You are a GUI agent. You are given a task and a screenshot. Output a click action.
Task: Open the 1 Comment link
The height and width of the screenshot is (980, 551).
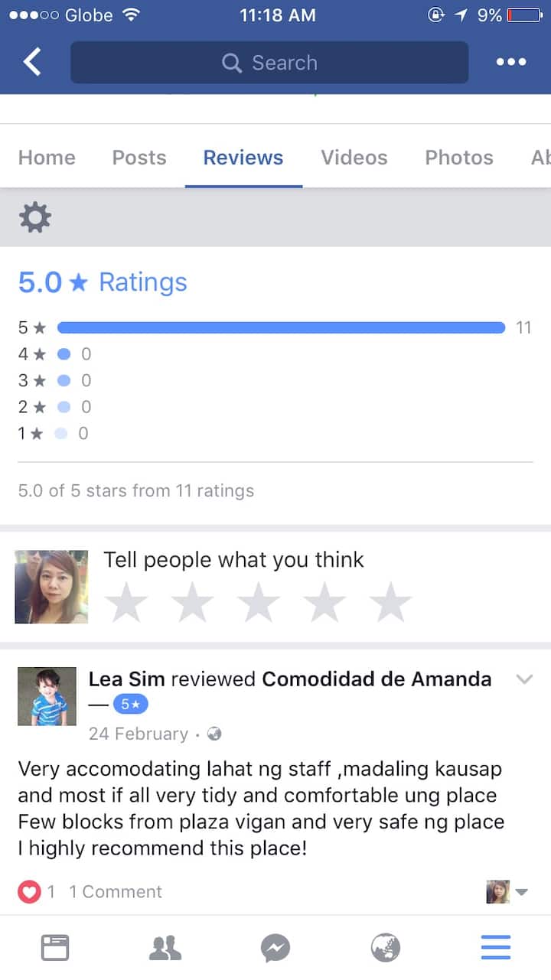[x=116, y=891]
